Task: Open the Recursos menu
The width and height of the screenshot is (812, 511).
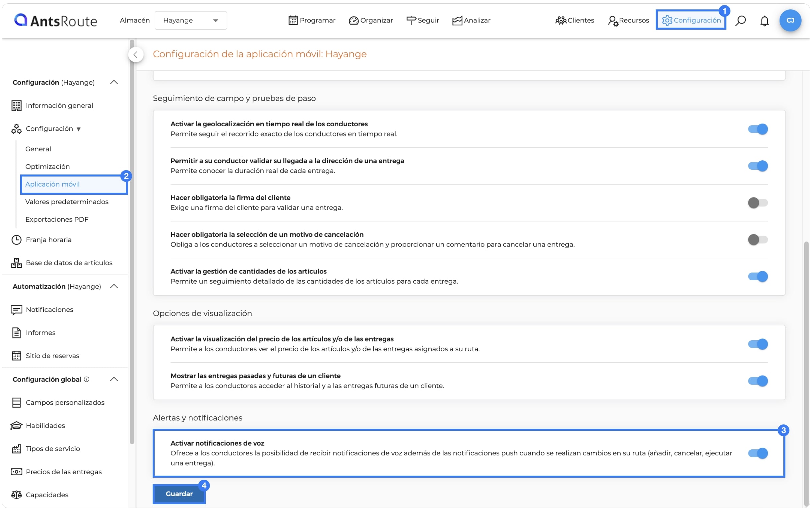Action: [628, 21]
